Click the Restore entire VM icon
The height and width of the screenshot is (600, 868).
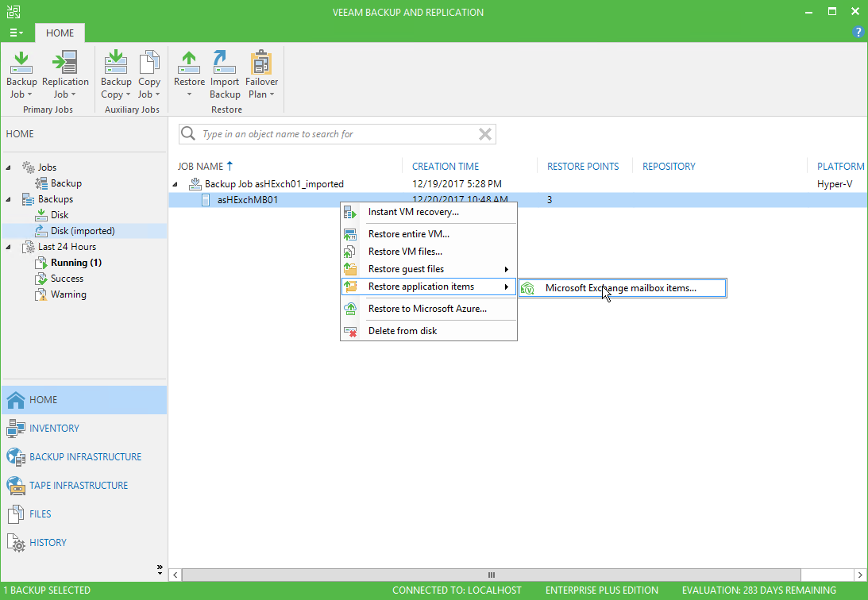[350, 234]
